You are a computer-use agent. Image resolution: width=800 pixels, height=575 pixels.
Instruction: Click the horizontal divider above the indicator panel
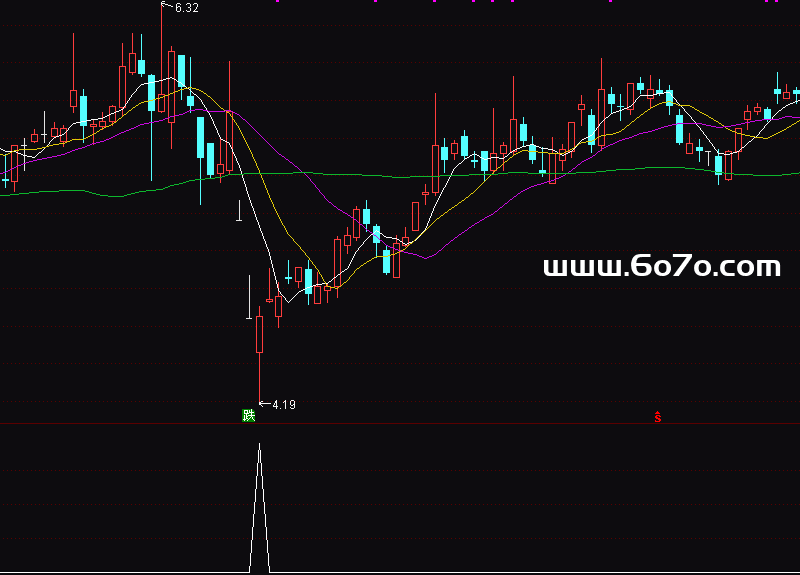400,422
